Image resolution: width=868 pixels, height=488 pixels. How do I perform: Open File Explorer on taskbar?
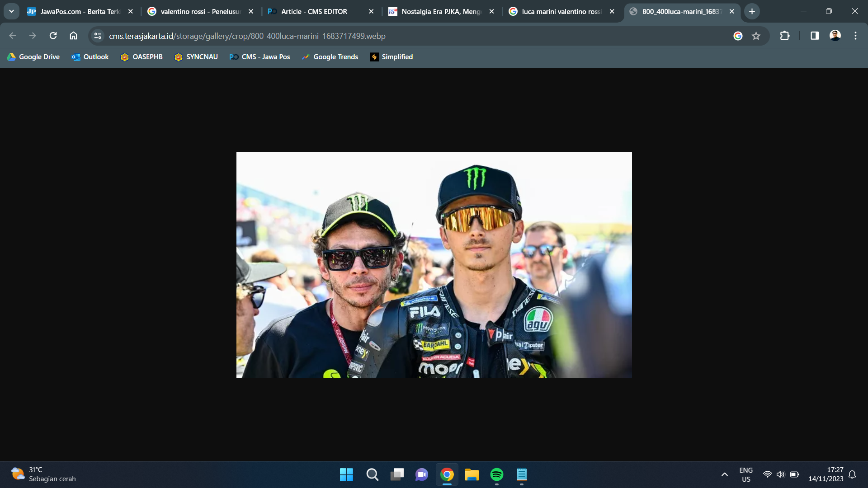coord(472,474)
